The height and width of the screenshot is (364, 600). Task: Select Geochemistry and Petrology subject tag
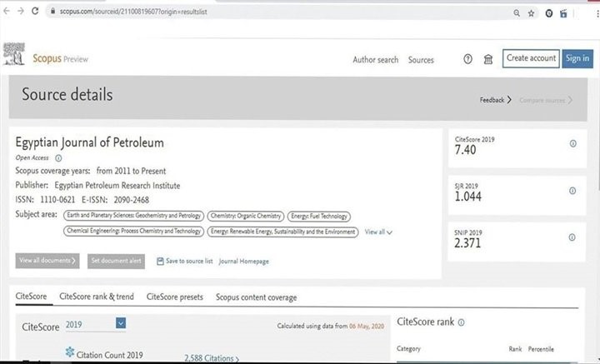[x=133, y=216]
